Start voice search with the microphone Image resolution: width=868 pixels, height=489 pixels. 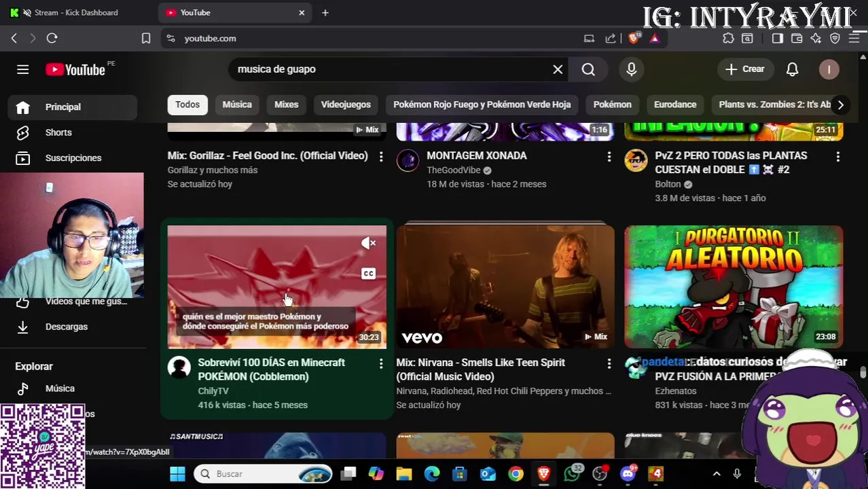tap(632, 69)
